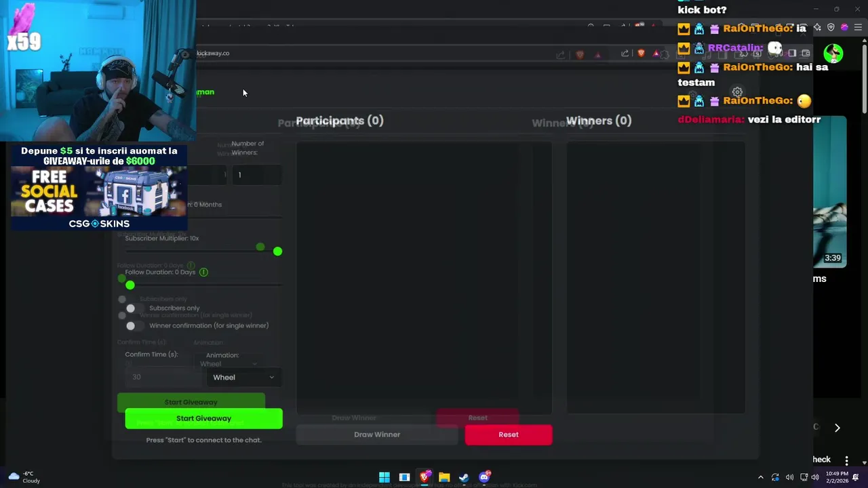Viewport: 868px width, 488px height.
Task: Click the share page icon in address bar
Action: click(x=625, y=54)
